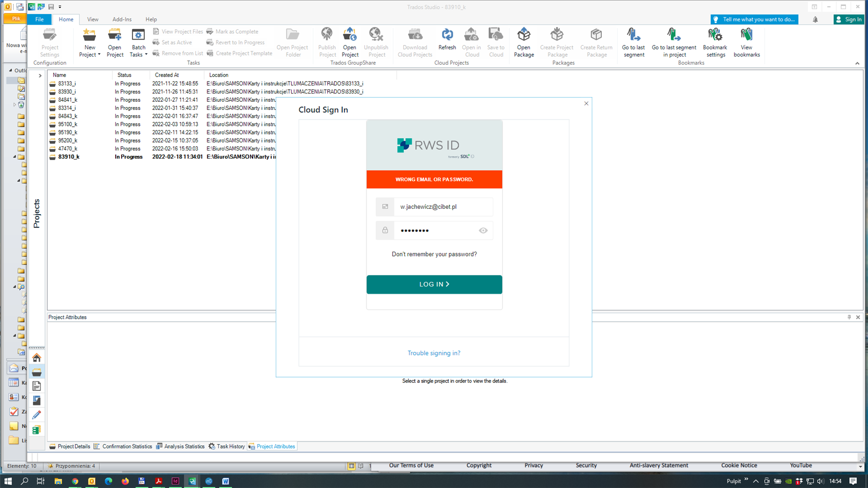Pin the Project Attributes panel
Image resolution: width=868 pixels, height=488 pixels.
point(849,317)
